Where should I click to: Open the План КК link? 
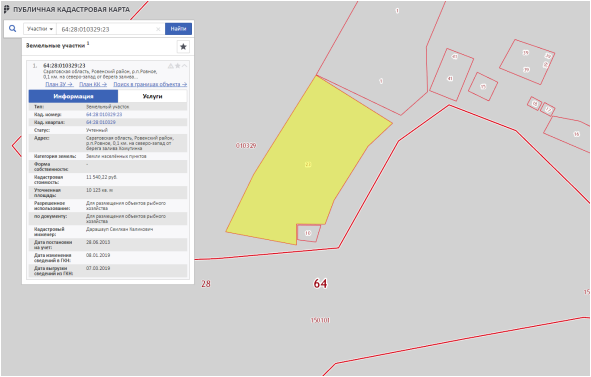(93, 84)
